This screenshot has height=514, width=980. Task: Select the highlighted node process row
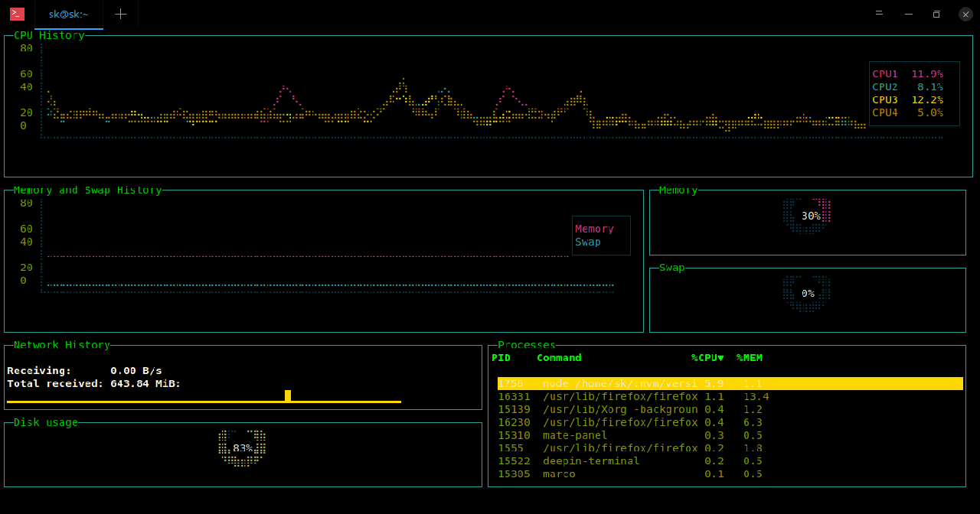pyautogui.click(x=729, y=384)
